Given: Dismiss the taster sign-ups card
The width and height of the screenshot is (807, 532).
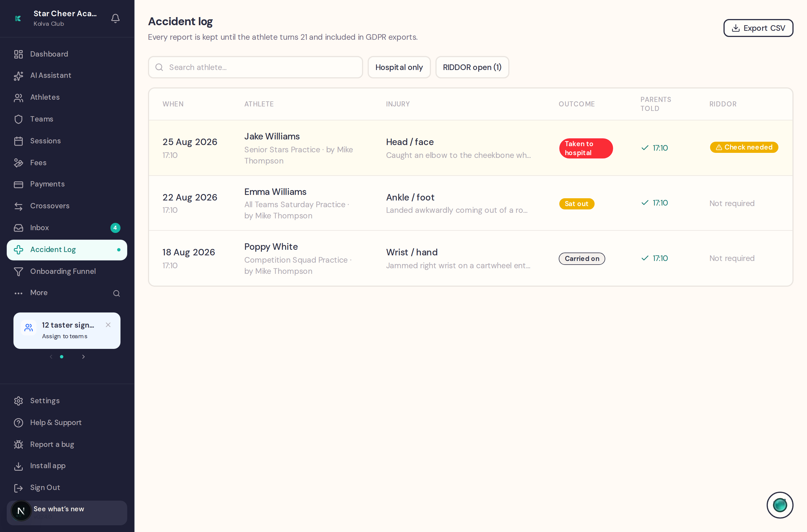Looking at the screenshot, I should 108,325.
